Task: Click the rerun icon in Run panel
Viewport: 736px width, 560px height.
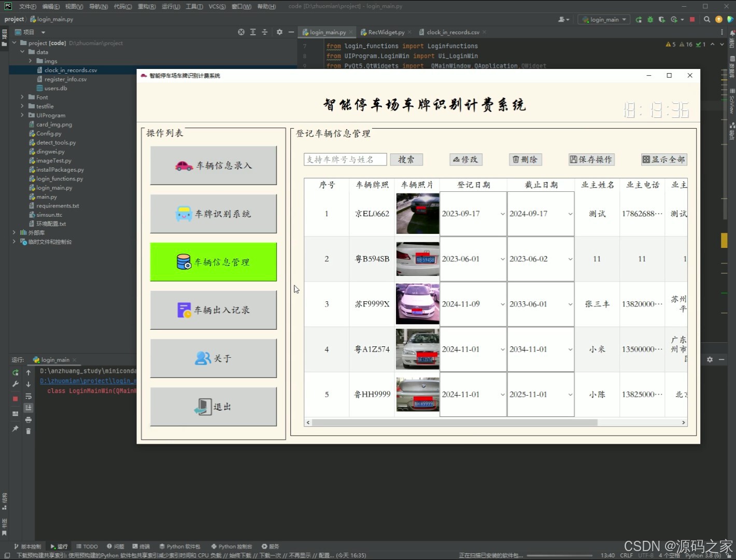Action: click(16, 372)
